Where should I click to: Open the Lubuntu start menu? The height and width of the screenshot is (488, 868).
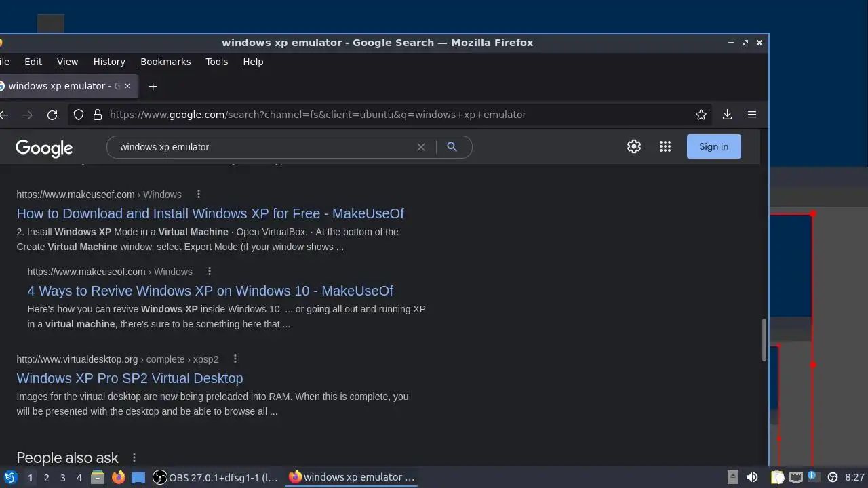(x=11, y=477)
